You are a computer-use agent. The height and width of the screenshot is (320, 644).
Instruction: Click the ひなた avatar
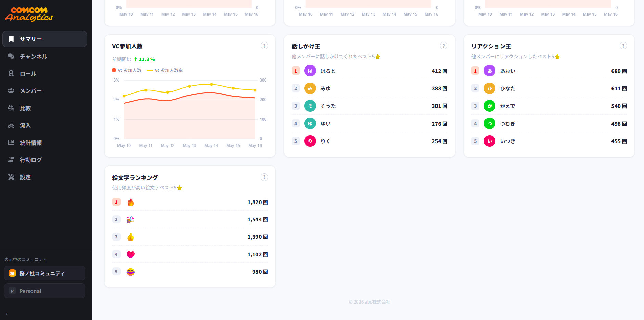tap(490, 88)
